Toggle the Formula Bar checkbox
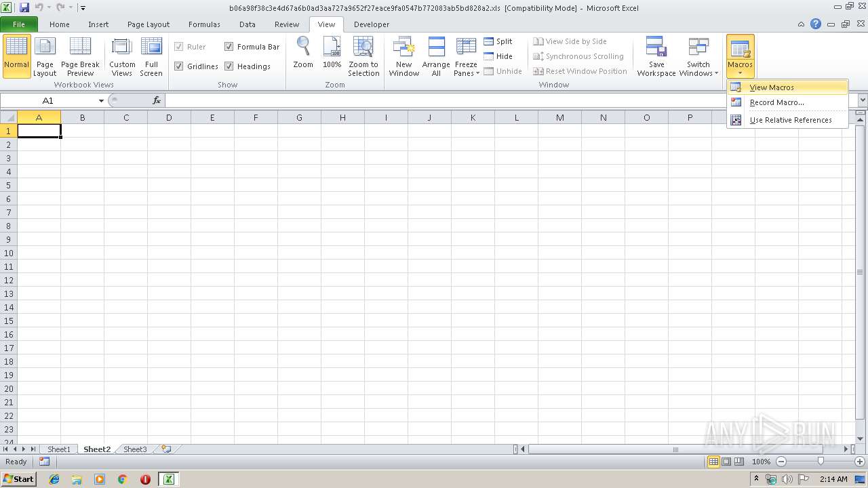868x488 pixels. (x=229, y=47)
